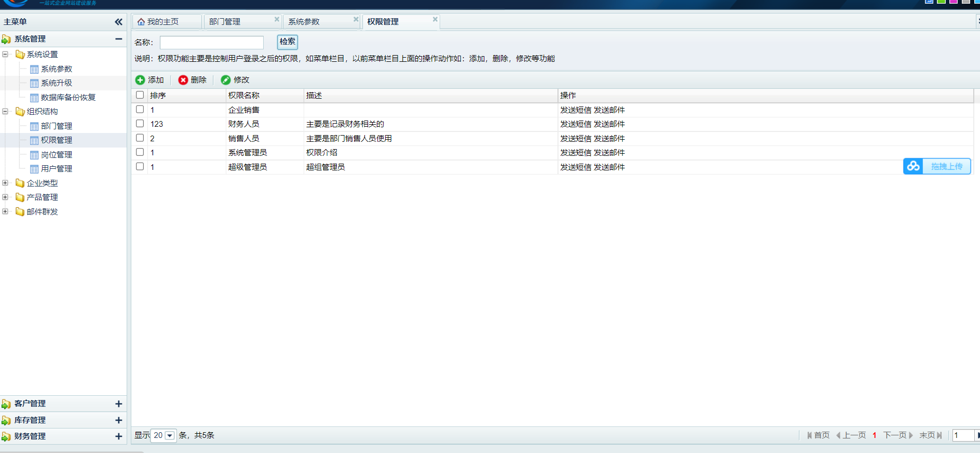Click the page icon beside 系统参数
980x453 pixels.
pyautogui.click(x=34, y=69)
